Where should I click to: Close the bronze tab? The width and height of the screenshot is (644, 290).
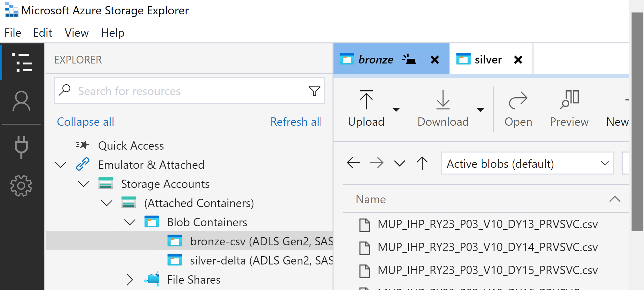point(434,60)
